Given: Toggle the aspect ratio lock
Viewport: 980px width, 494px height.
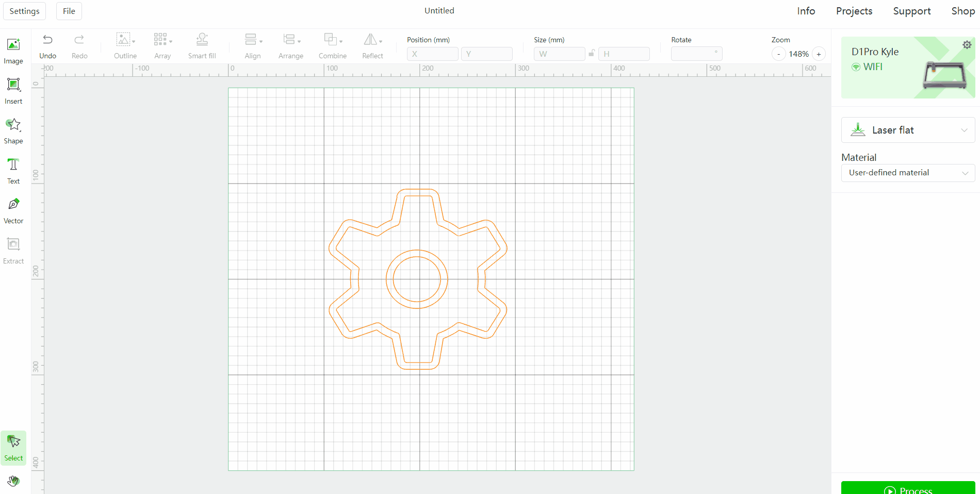Looking at the screenshot, I should [592, 53].
